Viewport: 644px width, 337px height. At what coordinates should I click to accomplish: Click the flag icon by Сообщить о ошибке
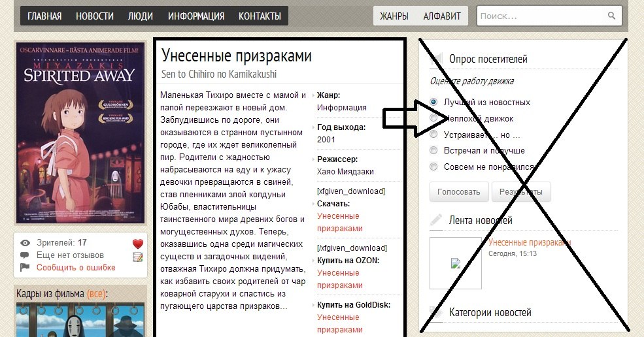tap(25, 267)
